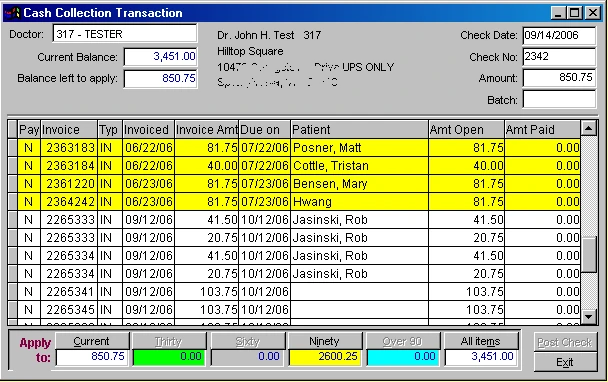
Task: Click the Invoice Amt column header
Action: tap(206, 129)
